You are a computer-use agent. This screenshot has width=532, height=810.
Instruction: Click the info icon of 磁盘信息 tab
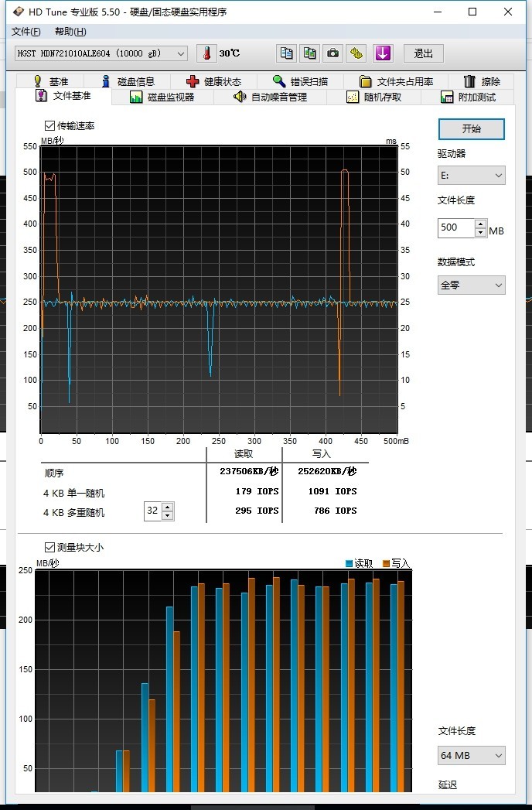106,81
